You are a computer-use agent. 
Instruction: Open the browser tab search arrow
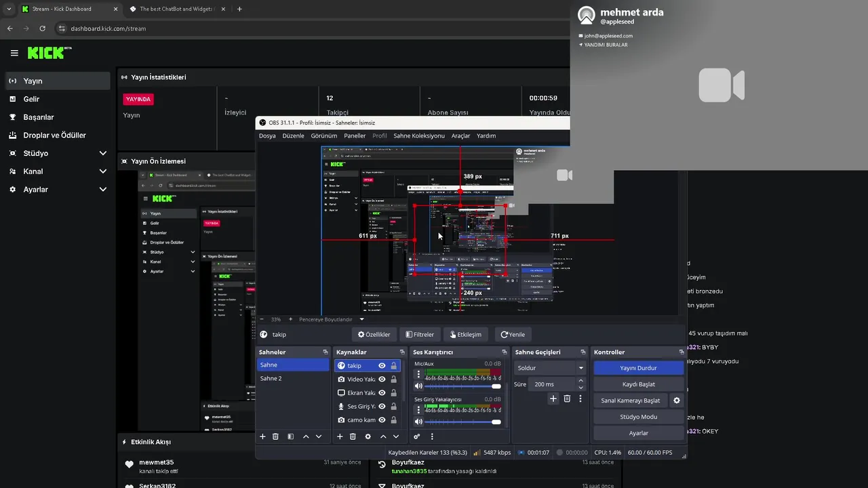(x=9, y=9)
